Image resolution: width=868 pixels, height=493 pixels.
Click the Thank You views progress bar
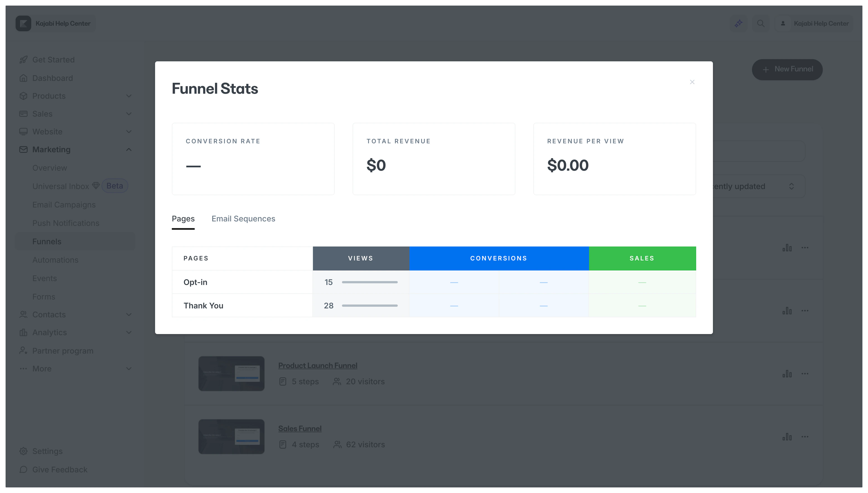pyautogui.click(x=369, y=305)
